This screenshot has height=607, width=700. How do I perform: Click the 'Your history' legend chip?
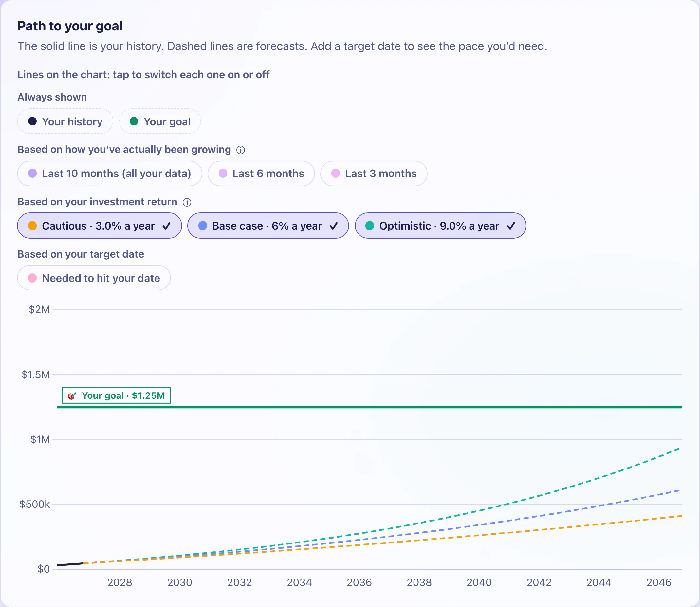tap(65, 121)
